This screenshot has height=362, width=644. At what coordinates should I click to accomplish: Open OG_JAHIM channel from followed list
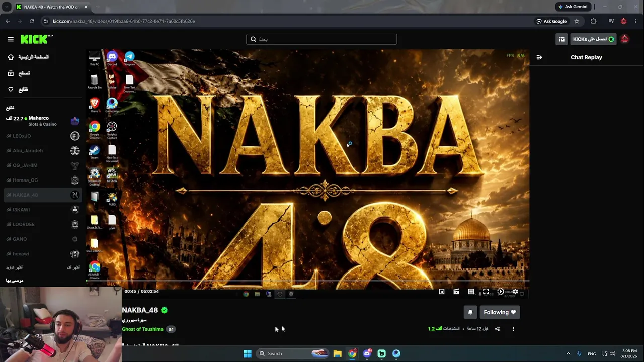click(x=42, y=165)
